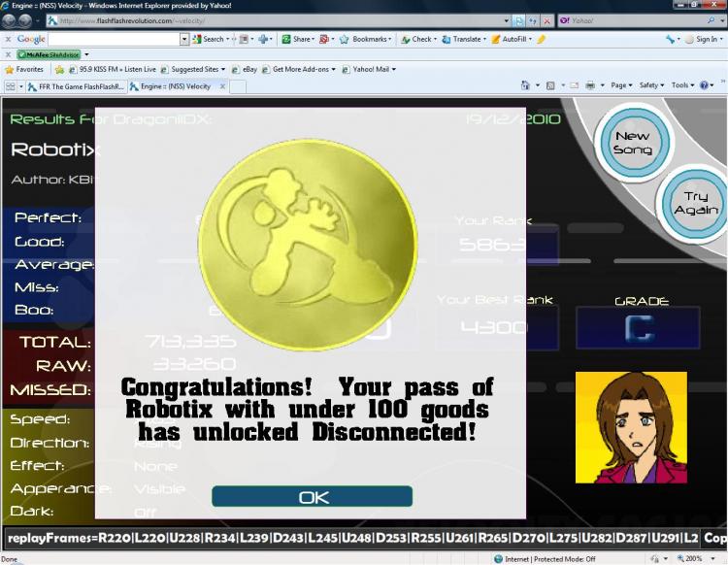
Task: Click the blank New Tab button
Action: [238, 86]
